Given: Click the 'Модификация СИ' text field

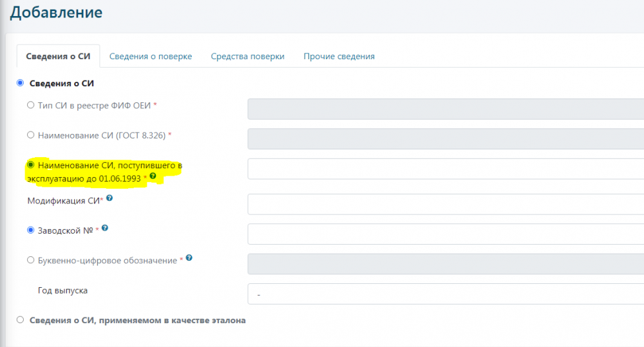Looking at the screenshot, I should [444, 204].
